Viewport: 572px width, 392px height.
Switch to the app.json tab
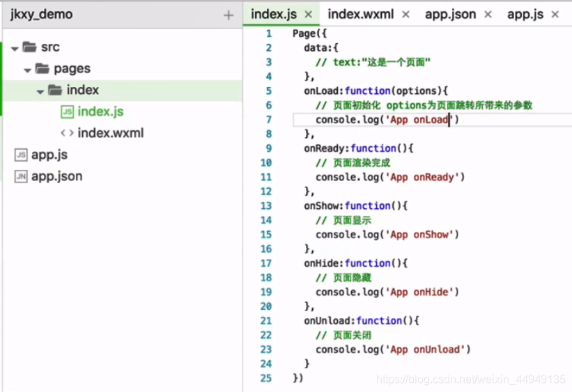point(450,14)
